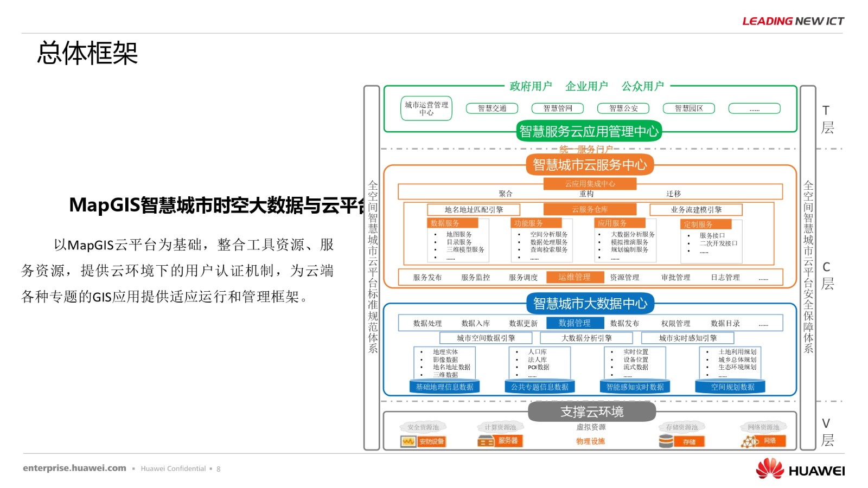Click the 统一服务门户 orange text
The width and height of the screenshot is (868, 488).
[x=586, y=149]
